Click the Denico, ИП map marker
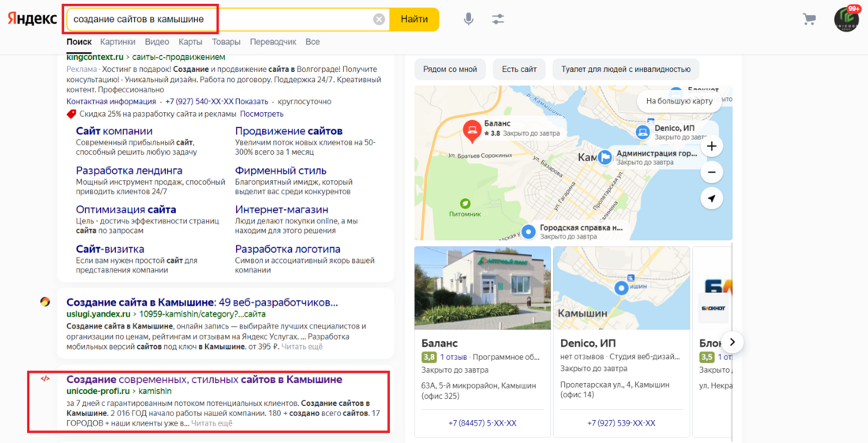 click(x=642, y=133)
